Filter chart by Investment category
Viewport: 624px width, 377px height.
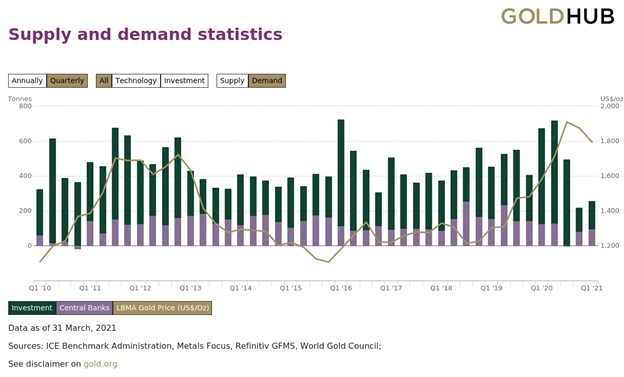coord(184,81)
